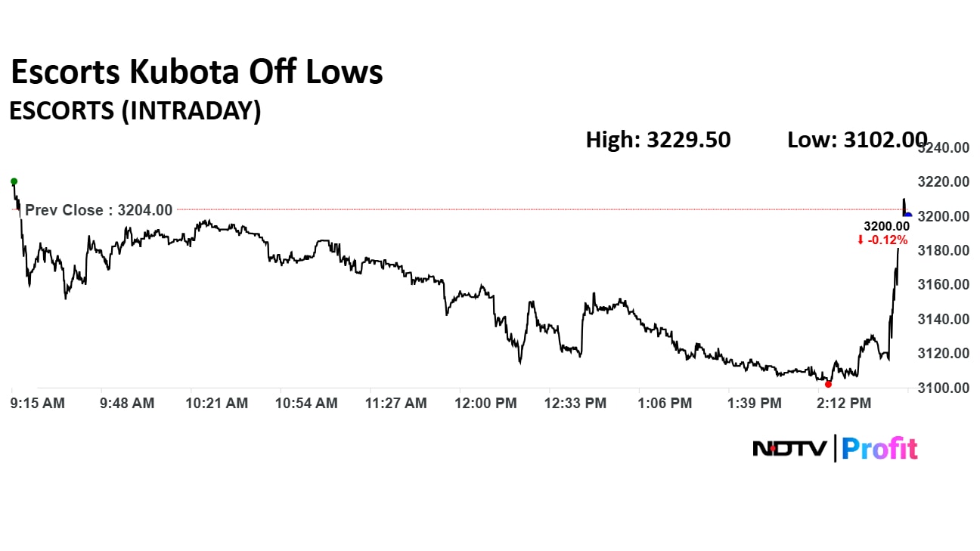Click the 9:15 AM time axis label
980x551 pixels.
[38, 404]
